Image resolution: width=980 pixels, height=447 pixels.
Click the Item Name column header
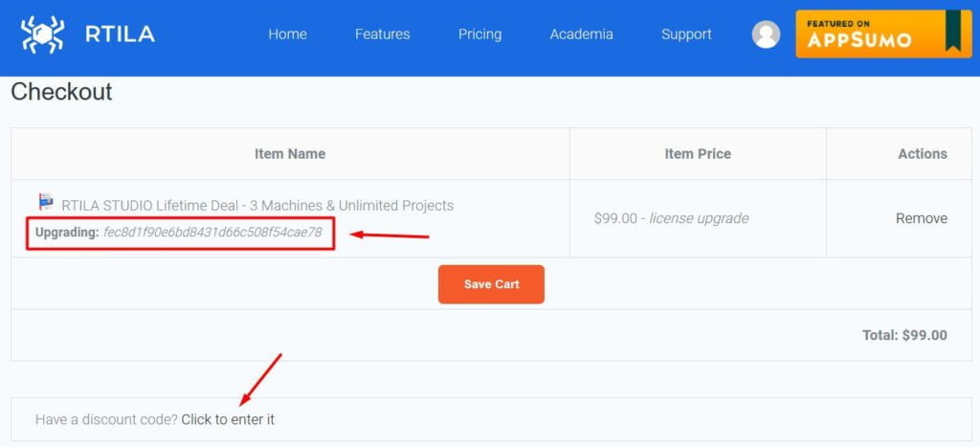click(290, 154)
